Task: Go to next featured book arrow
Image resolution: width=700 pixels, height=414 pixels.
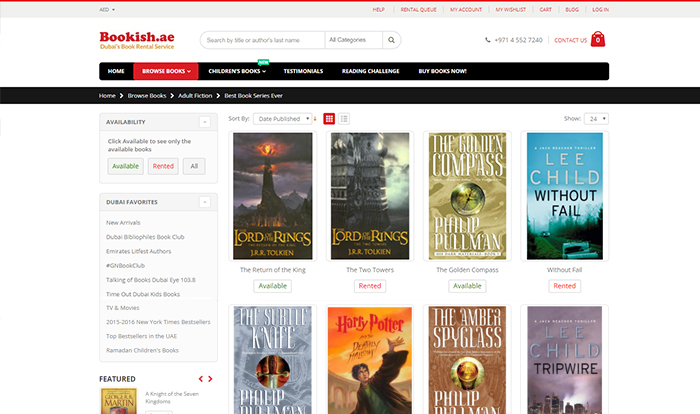Action: point(210,379)
